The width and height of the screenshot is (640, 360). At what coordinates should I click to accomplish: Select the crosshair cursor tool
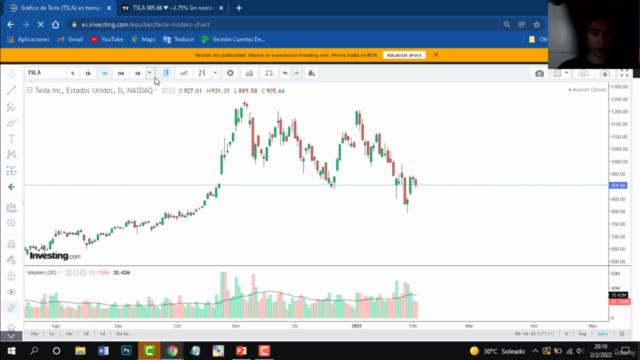[11, 74]
